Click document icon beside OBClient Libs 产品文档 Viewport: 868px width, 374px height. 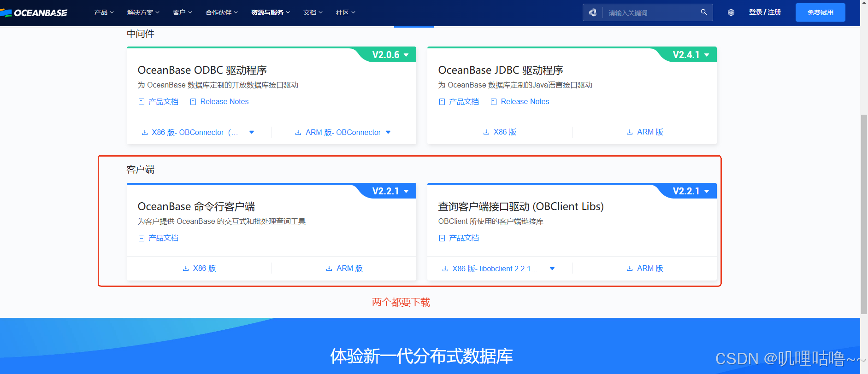(x=442, y=238)
